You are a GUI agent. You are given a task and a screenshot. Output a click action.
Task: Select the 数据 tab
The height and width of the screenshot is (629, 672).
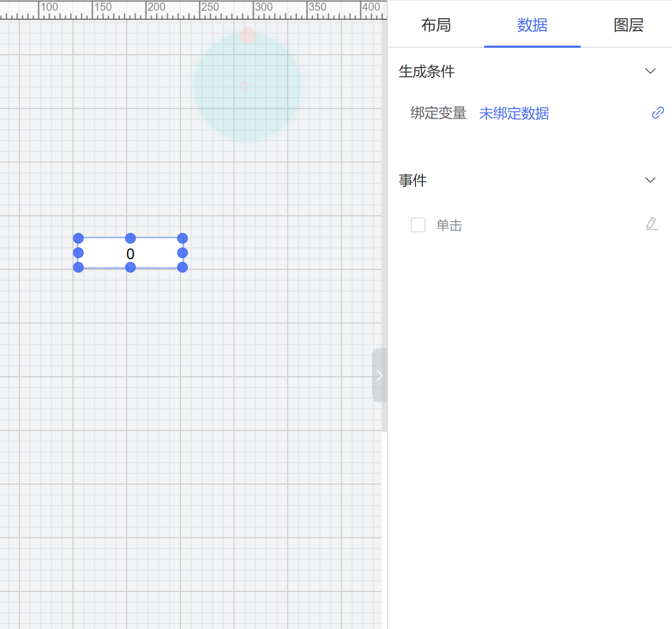(532, 25)
